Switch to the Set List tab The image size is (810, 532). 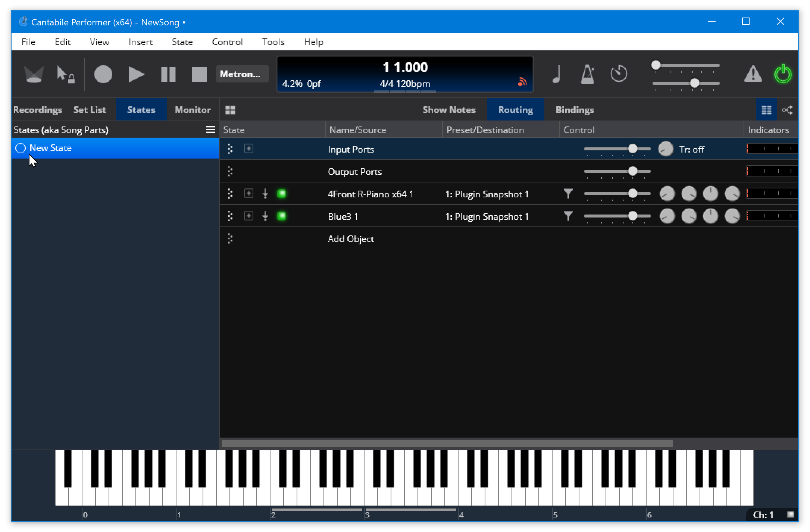pos(90,110)
